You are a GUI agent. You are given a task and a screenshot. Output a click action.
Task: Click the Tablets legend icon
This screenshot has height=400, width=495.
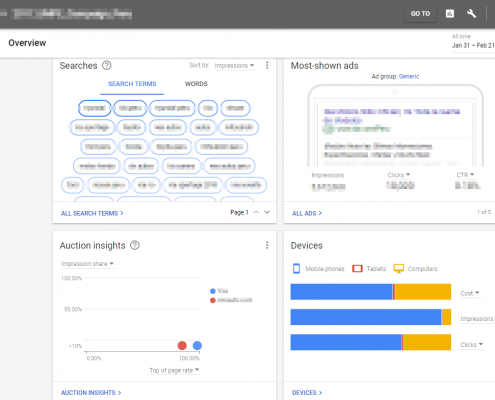(x=357, y=269)
